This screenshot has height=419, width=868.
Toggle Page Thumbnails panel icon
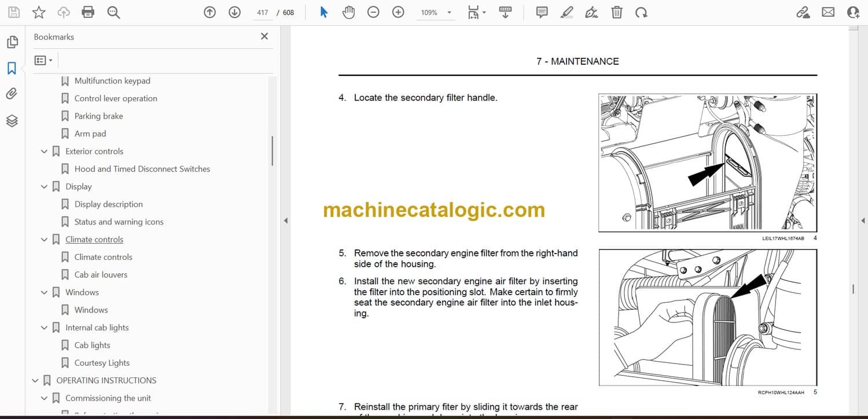[x=12, y=42]
